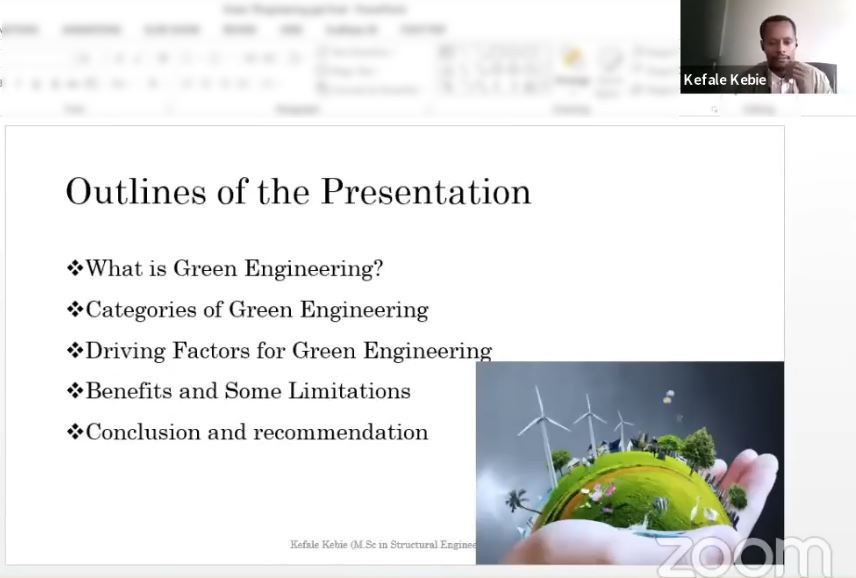
Task: Open the Align Text option
Action: point(349,70)
